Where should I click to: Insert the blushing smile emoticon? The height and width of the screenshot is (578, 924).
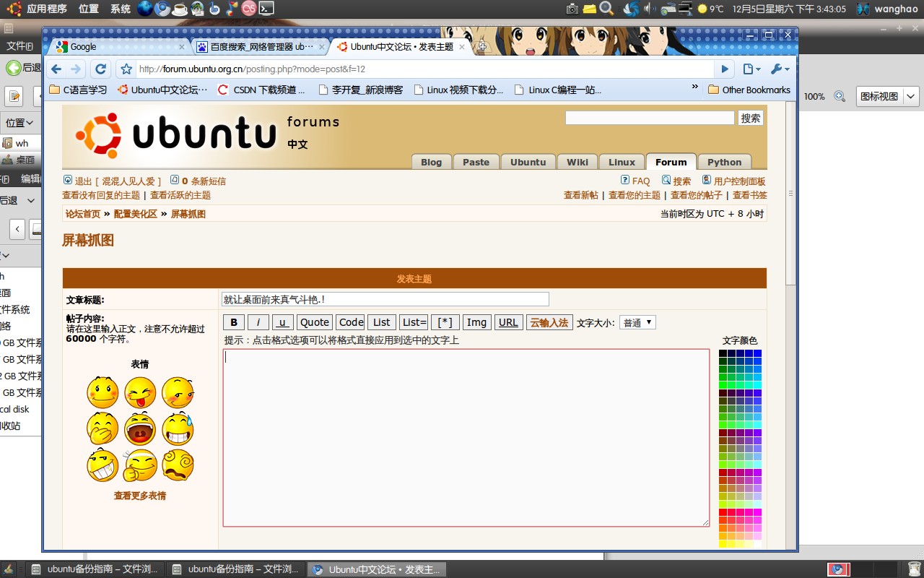[103, 392]
